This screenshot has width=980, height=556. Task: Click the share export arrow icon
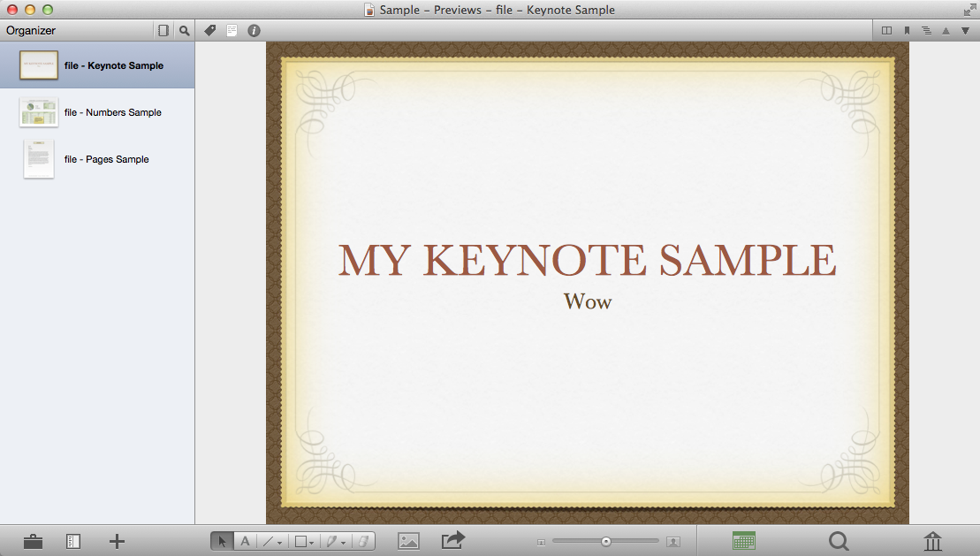coord(453,540)
